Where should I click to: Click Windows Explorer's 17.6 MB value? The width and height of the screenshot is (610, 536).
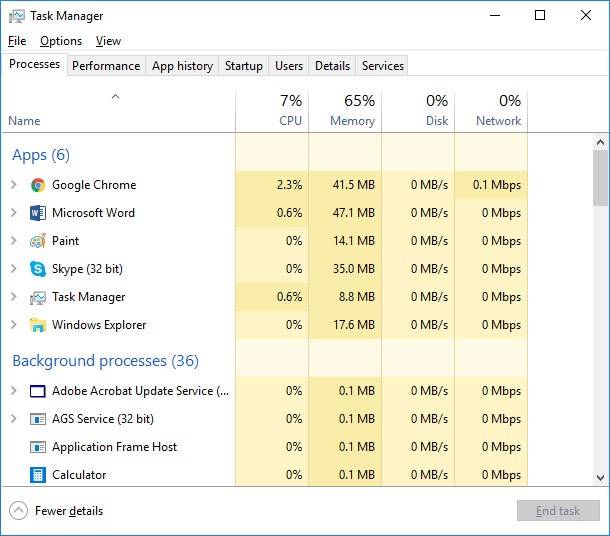[x=354, y=325]
